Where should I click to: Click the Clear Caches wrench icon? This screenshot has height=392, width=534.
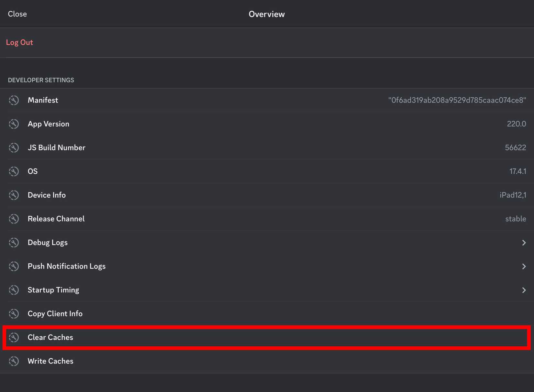coord(14,337)
